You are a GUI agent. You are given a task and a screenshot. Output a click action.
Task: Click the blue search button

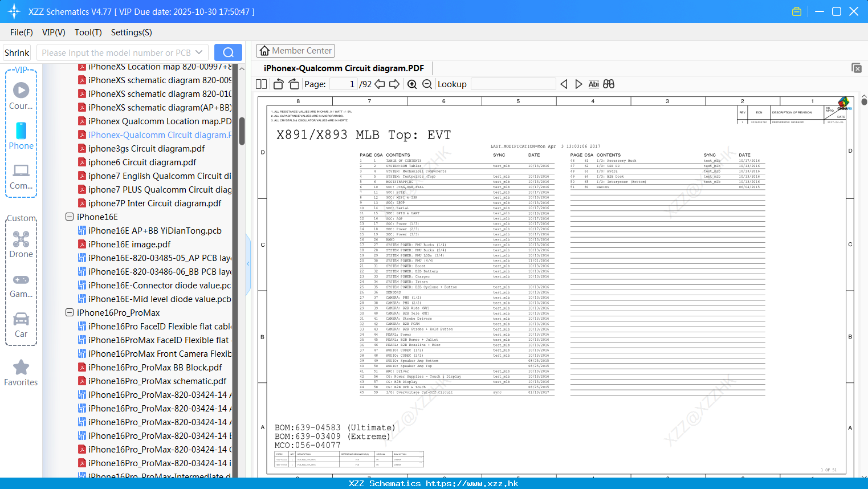[x=228, y=52]
